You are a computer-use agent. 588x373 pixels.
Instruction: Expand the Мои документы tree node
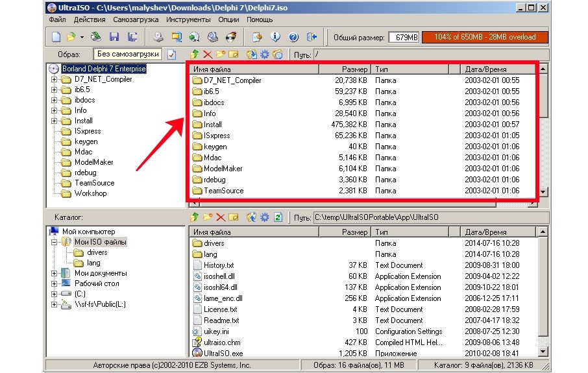click(x=54, y=273)
